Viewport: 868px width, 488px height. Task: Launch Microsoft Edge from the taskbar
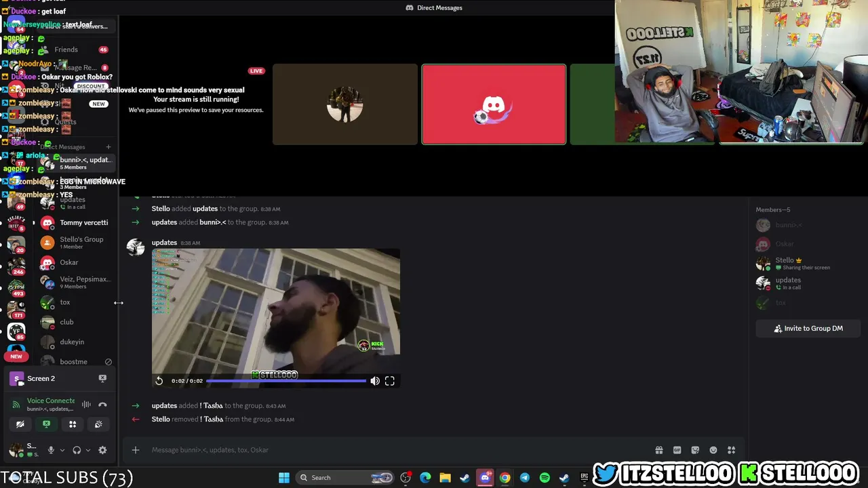point(425,478)
